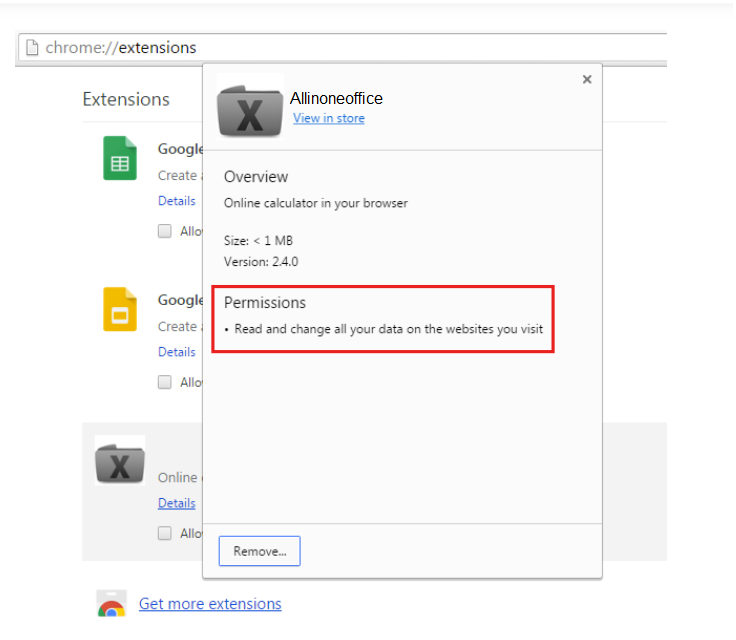736x640 pixels.
Task: Click the Extensions page heading
Action: (126, 100)
